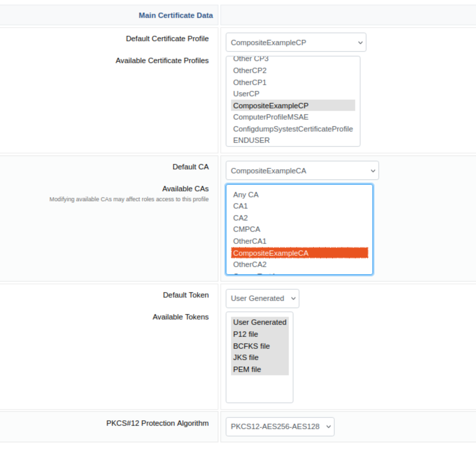Image resolution: width=476 pixels, height=449 pixels.
Task: Expand the Default Token dropdown
Action: (262, 298)
